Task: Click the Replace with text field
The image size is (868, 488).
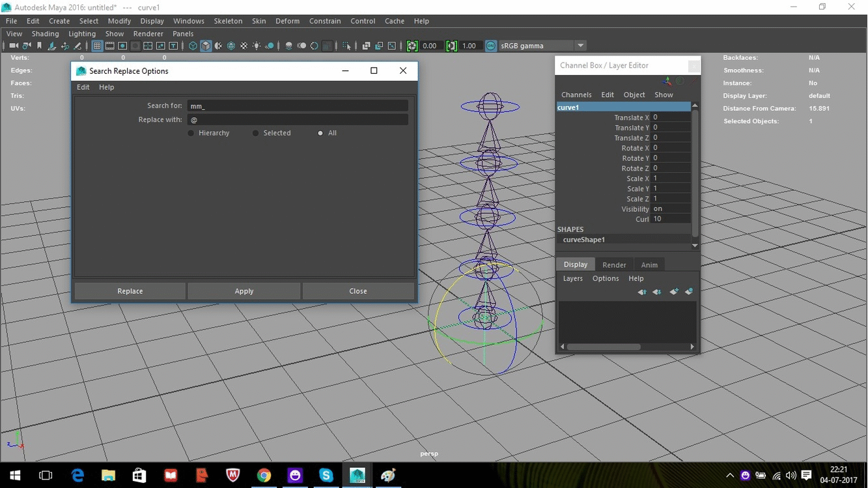Action: pos(298,120)
